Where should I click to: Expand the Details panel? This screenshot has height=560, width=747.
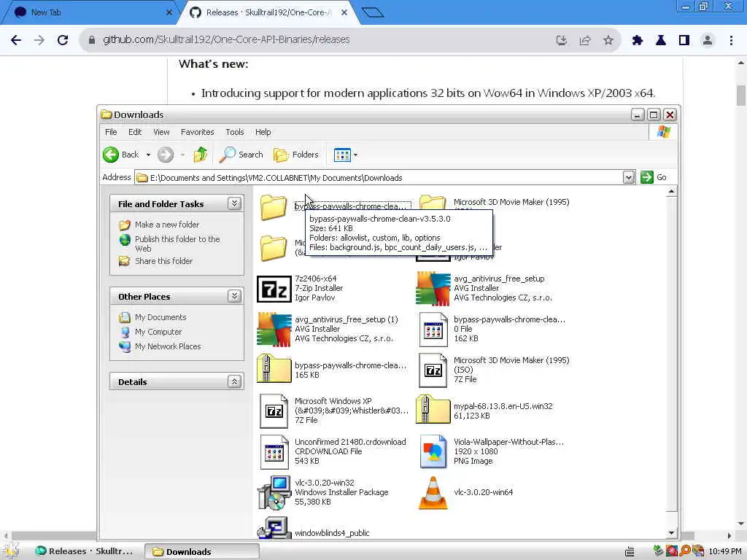[x=234, y=381]
